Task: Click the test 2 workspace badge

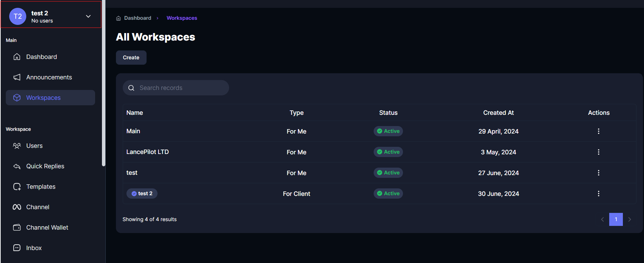Action: [x=142, y=194]
